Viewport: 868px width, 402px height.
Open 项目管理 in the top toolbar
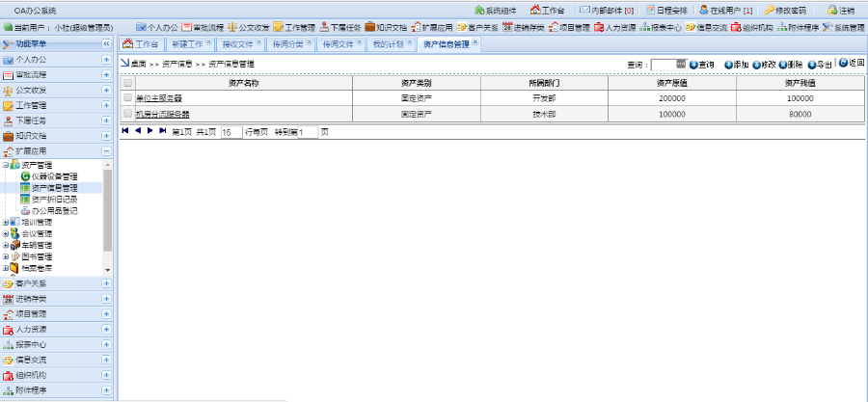568,27
